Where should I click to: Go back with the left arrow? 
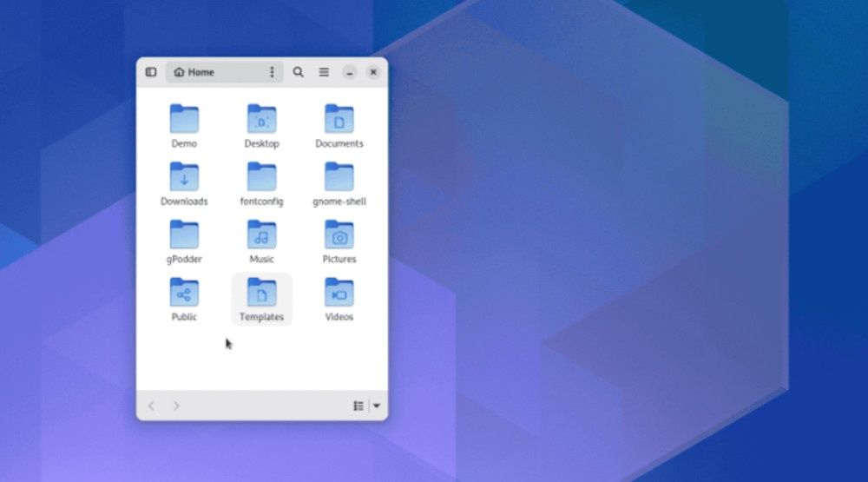coord(151,406)
